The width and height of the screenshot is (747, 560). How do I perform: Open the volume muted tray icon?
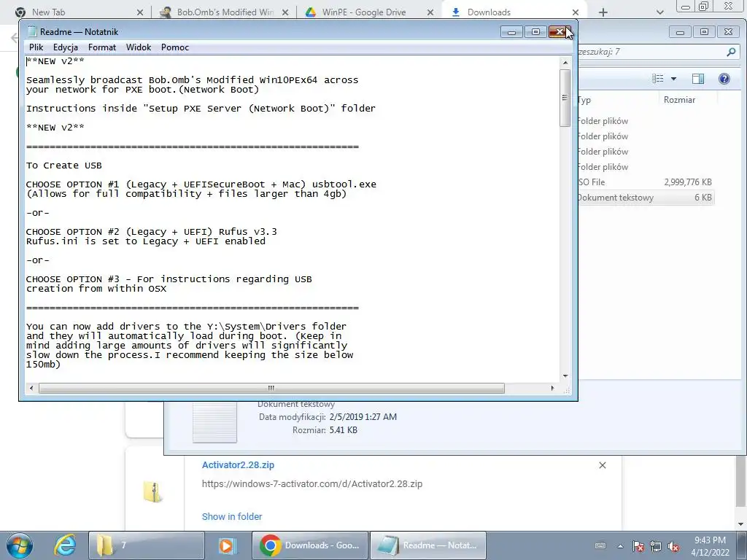pos(673,546)
